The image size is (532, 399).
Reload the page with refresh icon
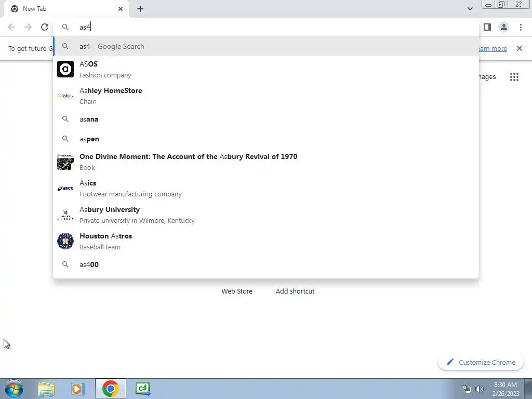pyautogui.click(x=45, y=27)
